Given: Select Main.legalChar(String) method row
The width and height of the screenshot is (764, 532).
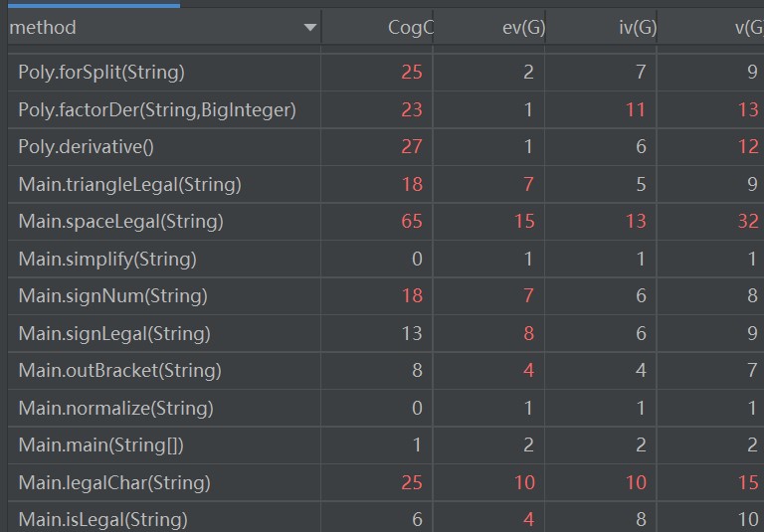Looking at the screenshot, I should point(113,483).
